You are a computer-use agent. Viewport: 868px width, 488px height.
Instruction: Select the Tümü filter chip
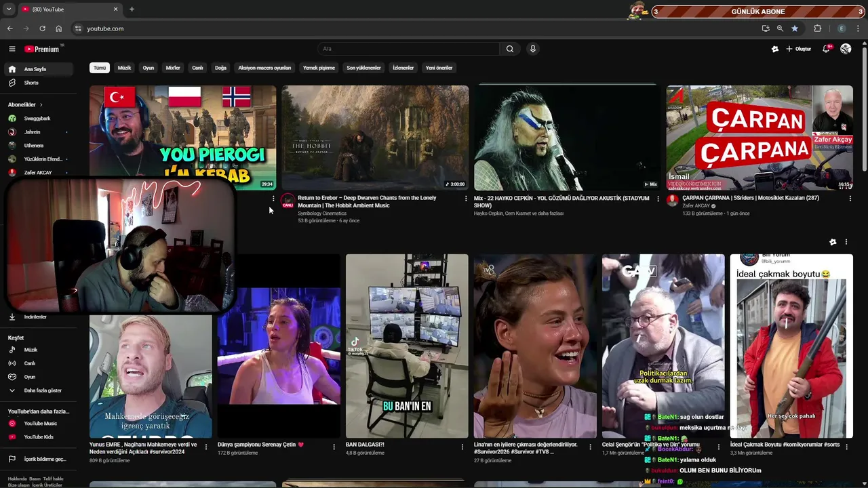click(x=100, y=68)
